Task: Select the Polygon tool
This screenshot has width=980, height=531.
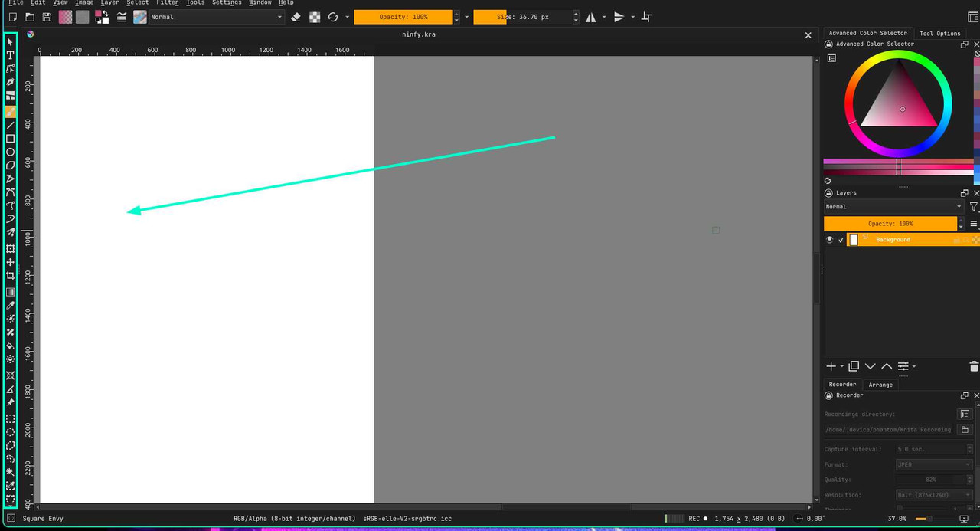Action: [x=11, y=166]
